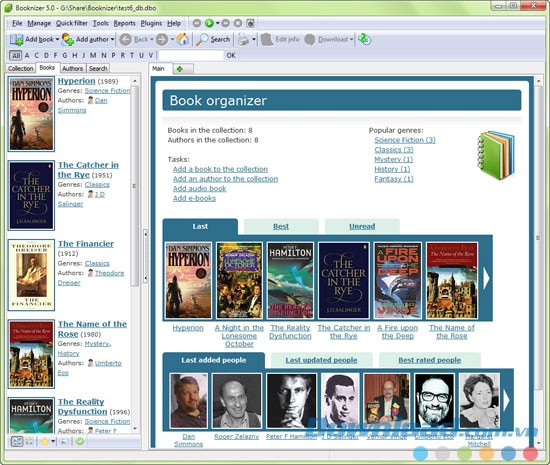Click the pause button in the player toolbar

[x=226, y=23]
